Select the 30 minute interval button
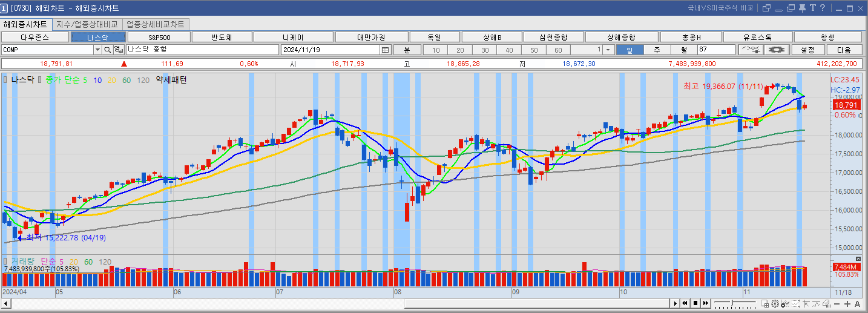This screenshot has height=313, width=868. tap(484, 50)
